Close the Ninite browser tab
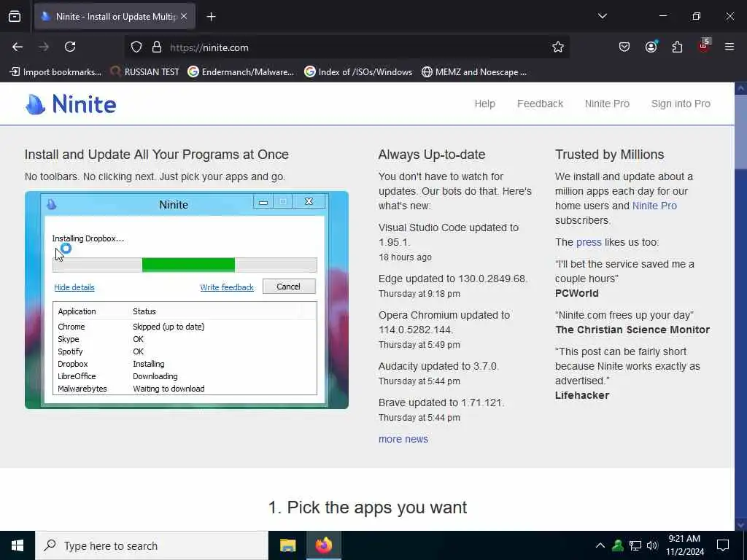747x560 pixels. click(x=184, y=17)
